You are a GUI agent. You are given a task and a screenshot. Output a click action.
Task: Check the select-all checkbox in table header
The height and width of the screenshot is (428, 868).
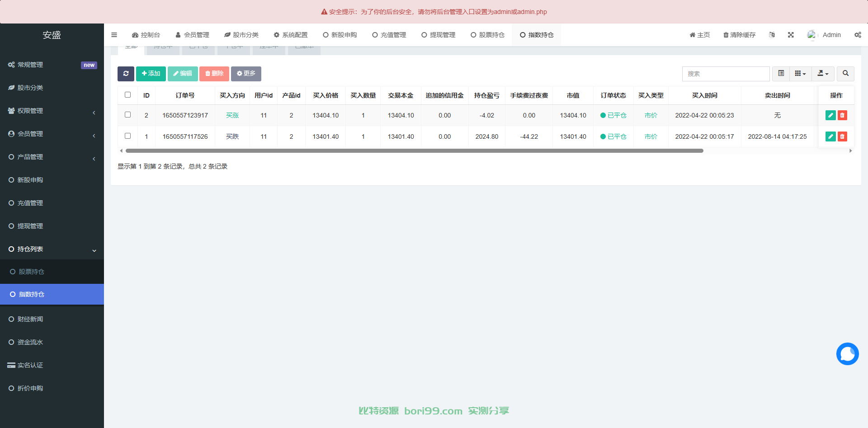point(127,95)
